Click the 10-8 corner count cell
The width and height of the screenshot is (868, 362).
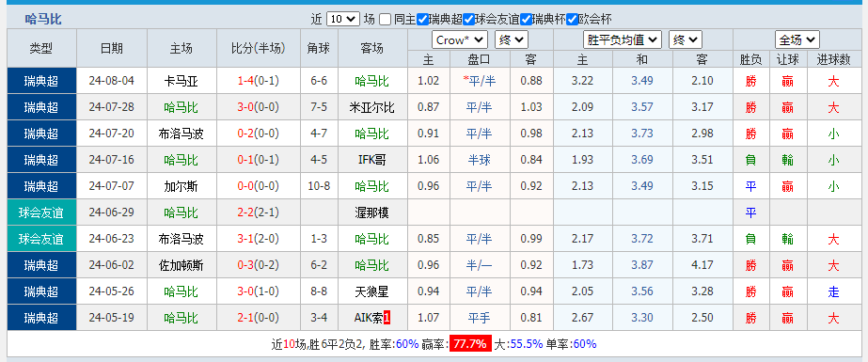(319, 186)
